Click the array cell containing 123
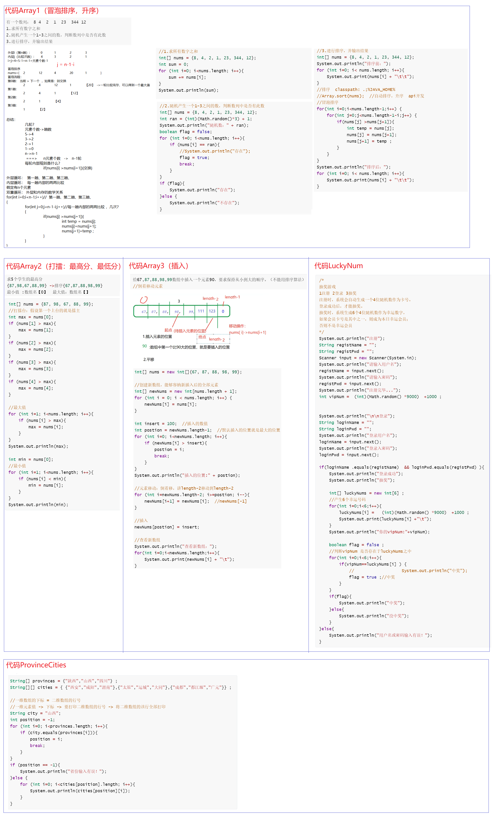 click(x=212, y=311)
